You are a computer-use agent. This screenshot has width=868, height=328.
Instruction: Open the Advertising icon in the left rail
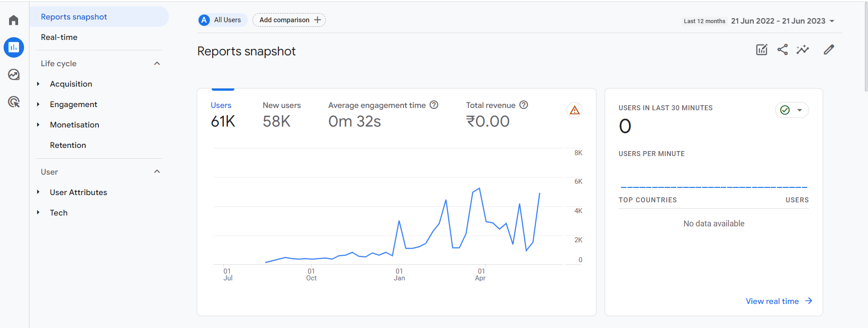tap(14, 102)
